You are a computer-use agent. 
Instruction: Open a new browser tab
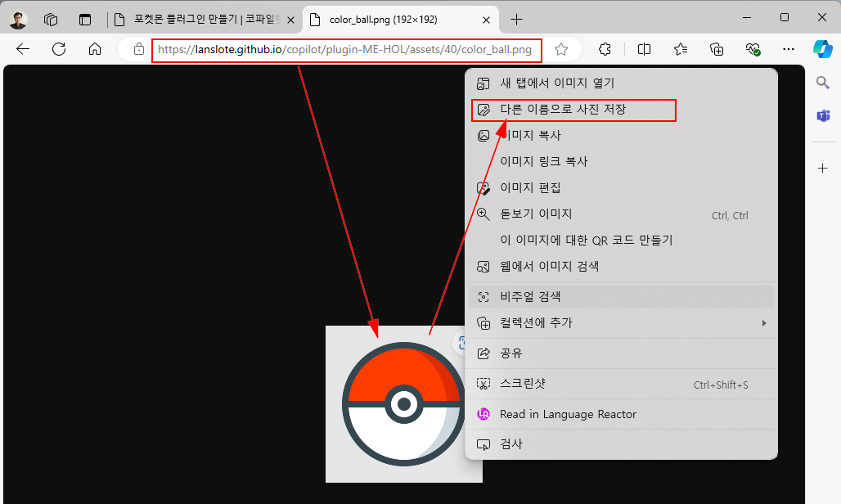(516, 20)
